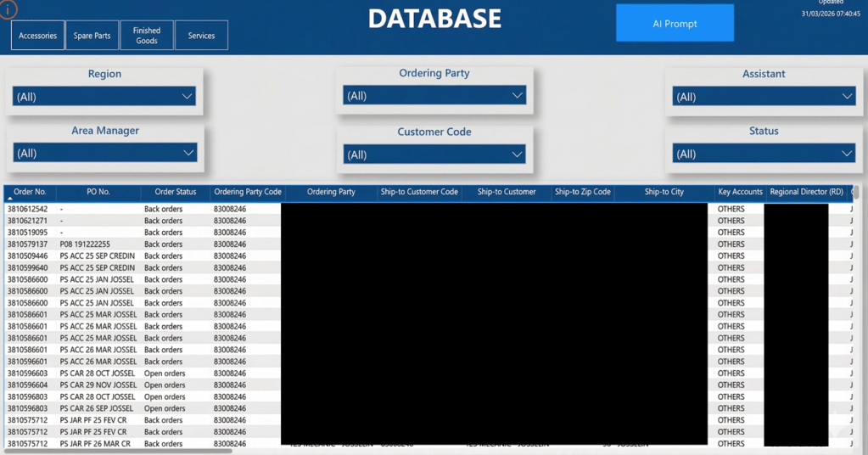
Task: Click the PO No. column header
Action: coord(98,192)
